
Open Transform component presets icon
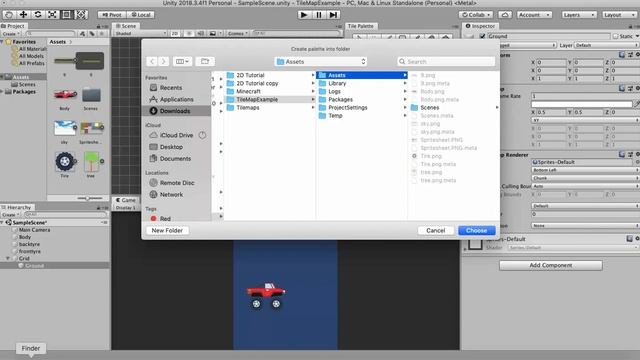(630, 54)
